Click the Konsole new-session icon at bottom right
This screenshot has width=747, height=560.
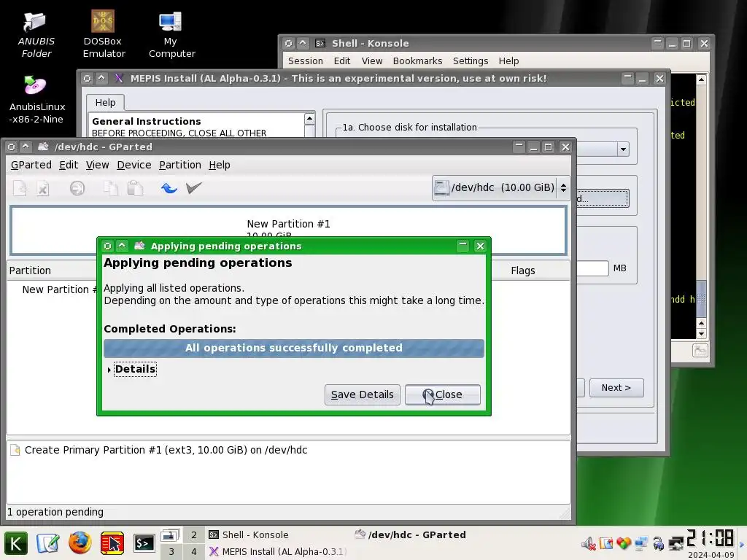click(700, 351)
